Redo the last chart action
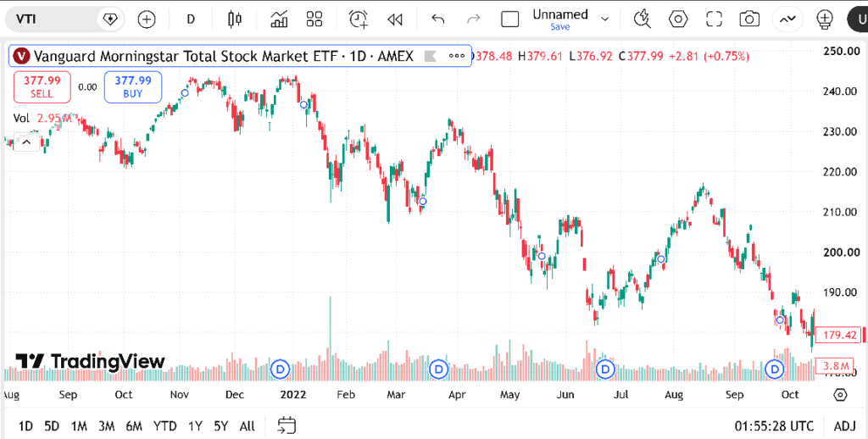Screen dimensions: 868x439 coord(473,19)
